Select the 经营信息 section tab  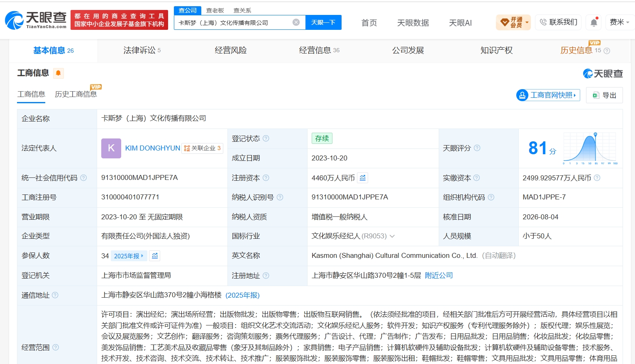click(319, 51)
